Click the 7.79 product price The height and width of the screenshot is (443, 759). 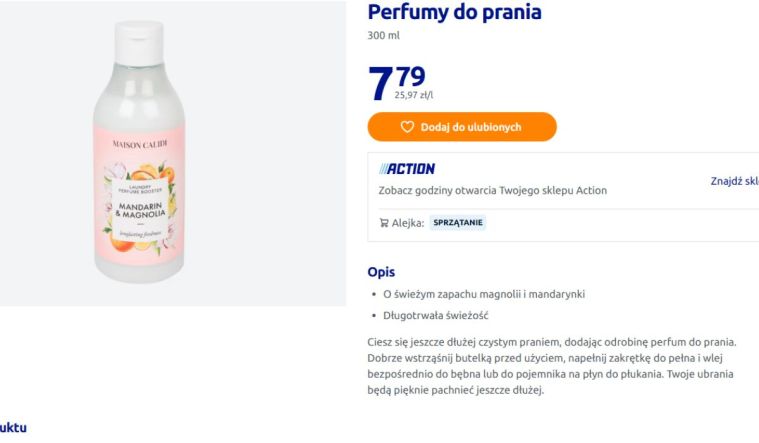coord(396,82)
